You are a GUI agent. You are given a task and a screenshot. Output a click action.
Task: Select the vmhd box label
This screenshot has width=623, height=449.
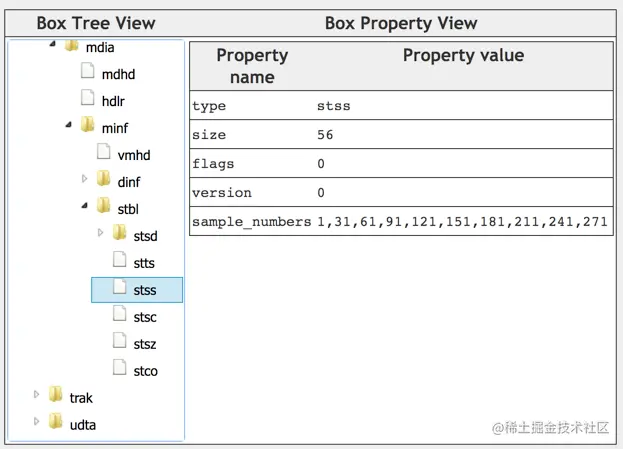tap(134, 155)
